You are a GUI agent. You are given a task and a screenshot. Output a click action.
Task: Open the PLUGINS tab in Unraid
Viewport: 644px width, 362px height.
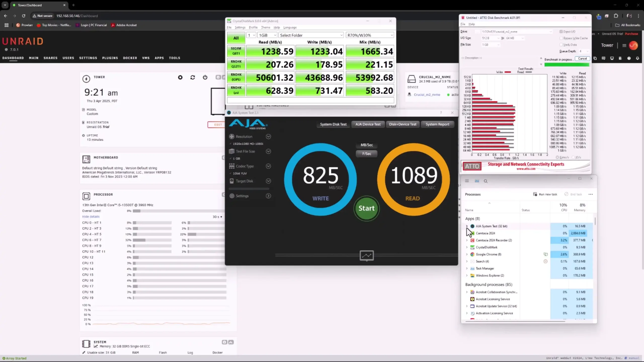click(x=110, y=58)
